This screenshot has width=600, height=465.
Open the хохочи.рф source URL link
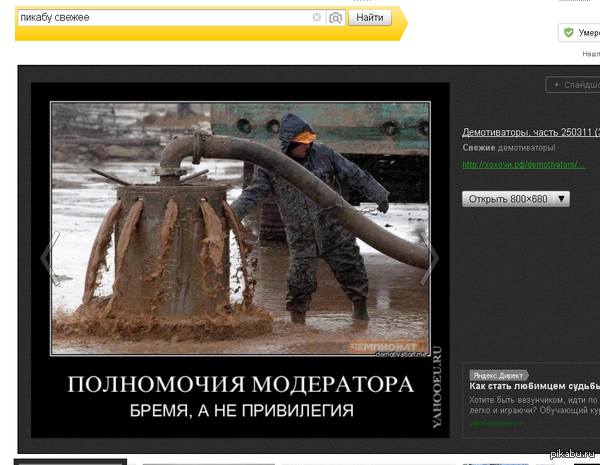[x=523, y=165]
